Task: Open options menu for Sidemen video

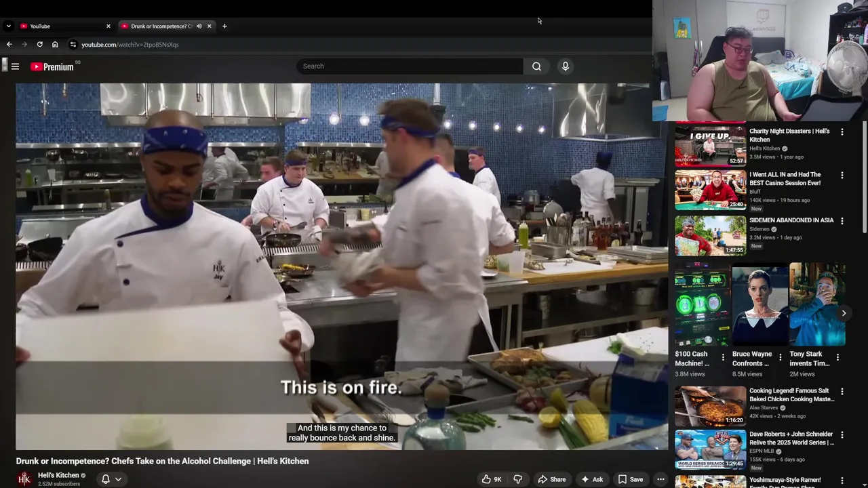Action: pyautogui.click(x=842, y=221)
